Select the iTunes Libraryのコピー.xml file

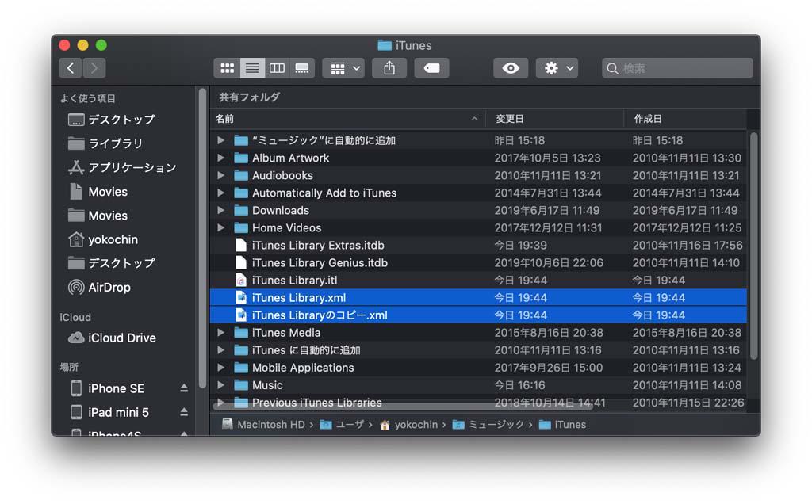click(478, 315)
